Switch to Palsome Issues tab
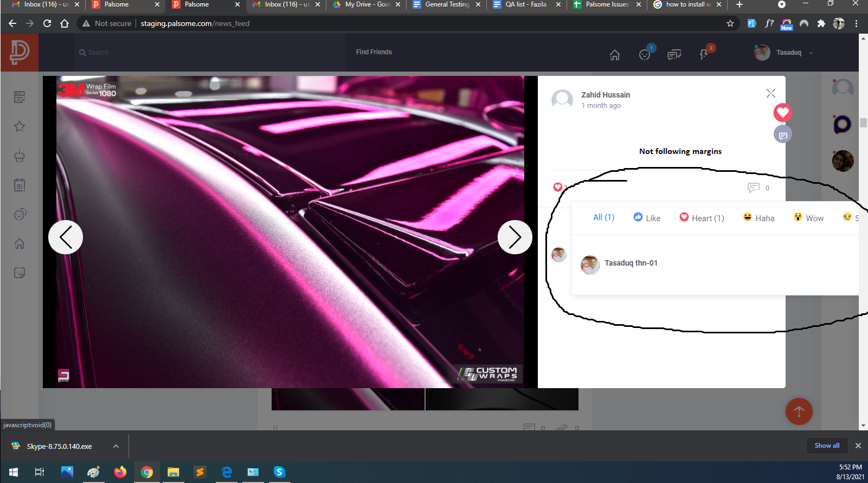This screenshot has height=483, width=868. tap(607, 4)
